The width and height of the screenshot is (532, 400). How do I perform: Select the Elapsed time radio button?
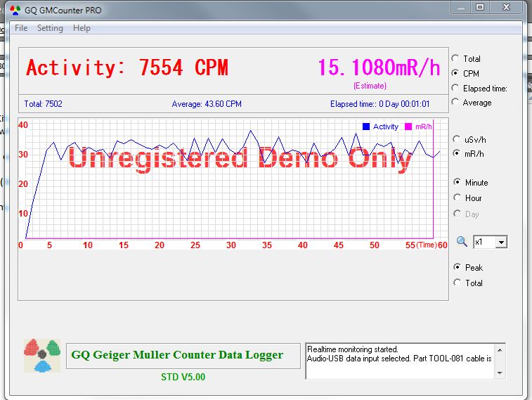[457, 89]
